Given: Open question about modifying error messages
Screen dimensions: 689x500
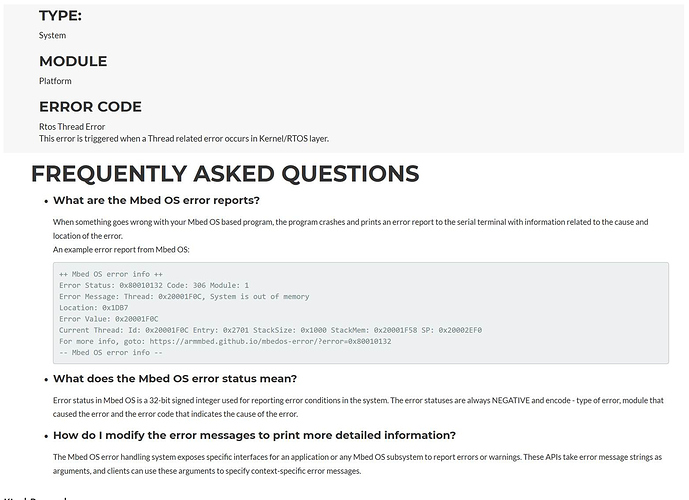Looking at the screenshot, I should pos(254,435).
